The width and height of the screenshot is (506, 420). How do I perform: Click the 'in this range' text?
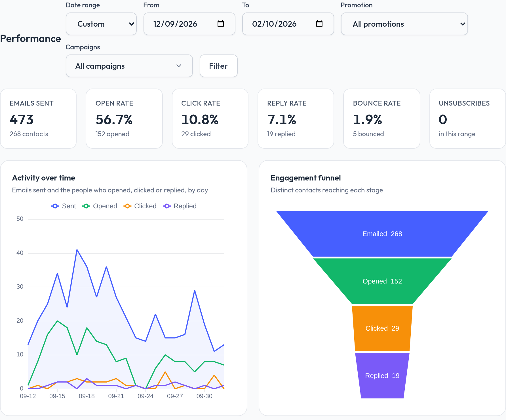pyautogui.click(x=457, y=134)
